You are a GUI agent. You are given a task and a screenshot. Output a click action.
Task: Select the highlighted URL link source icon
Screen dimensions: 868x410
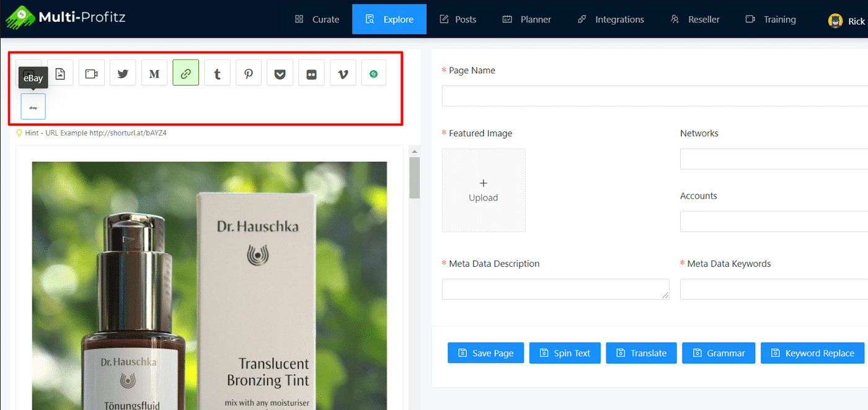tap(186, 73)
